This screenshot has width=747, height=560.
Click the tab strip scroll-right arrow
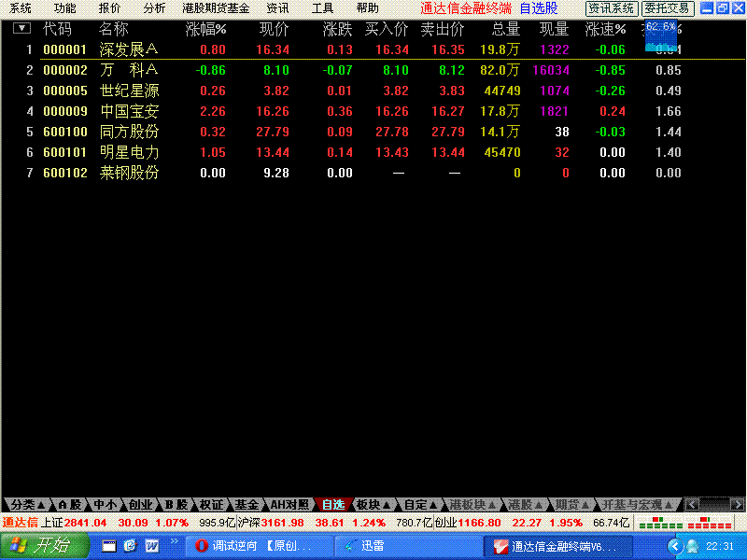pos(737,504)
